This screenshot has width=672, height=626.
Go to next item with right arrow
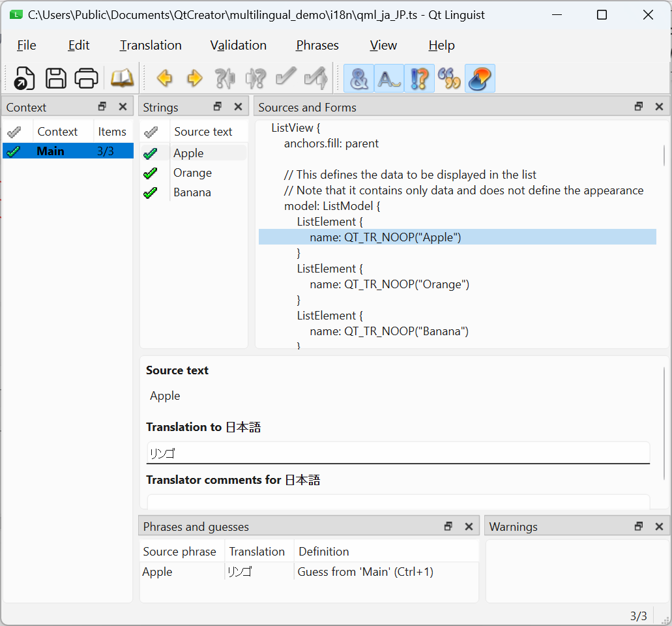[x=194, y=78]
